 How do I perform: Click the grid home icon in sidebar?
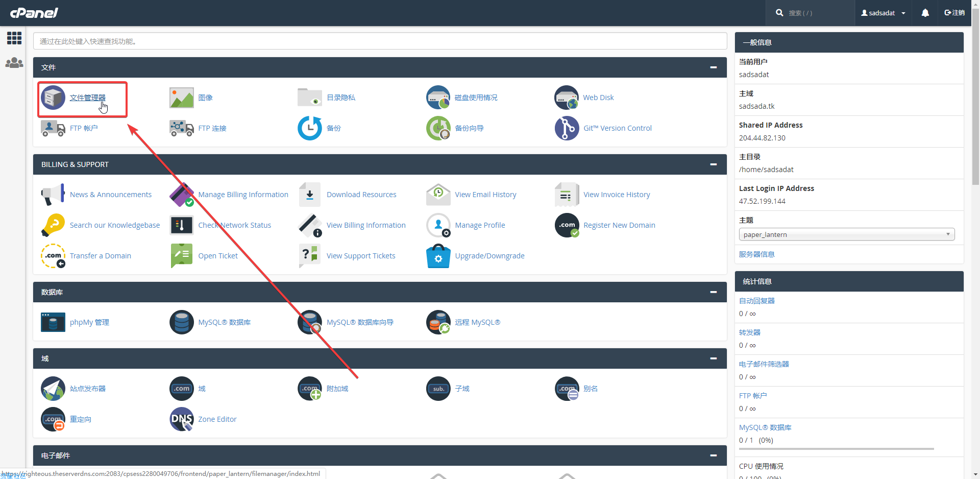tap(14, 38)
